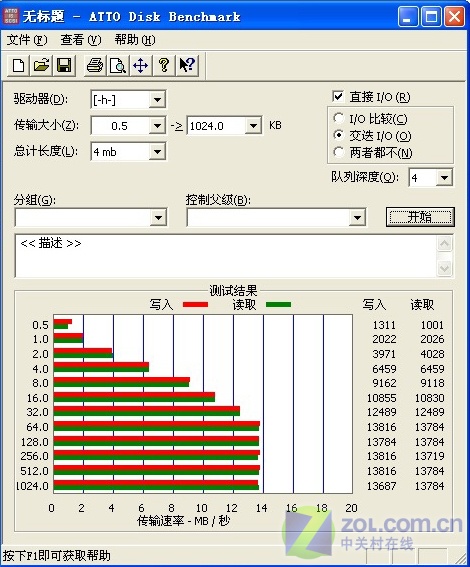Open the 文件 menu
The height and width of the screenshot is (567, 470).
tap(27, 39)
